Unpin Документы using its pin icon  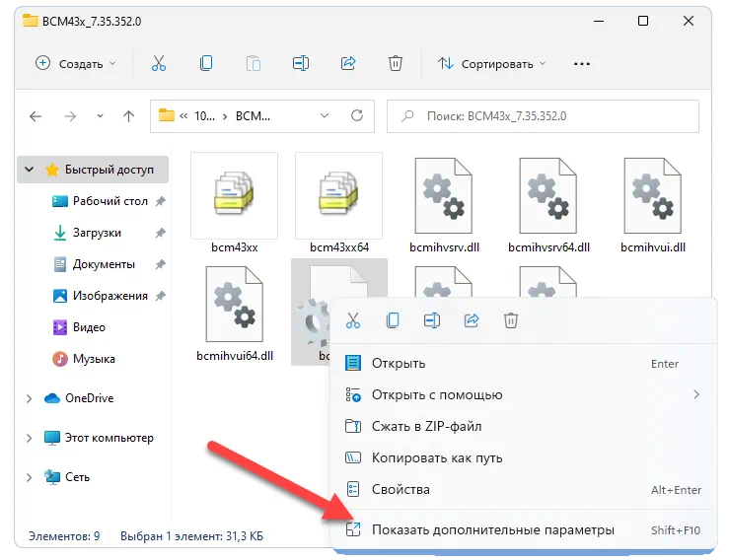(x=161, y=264)
